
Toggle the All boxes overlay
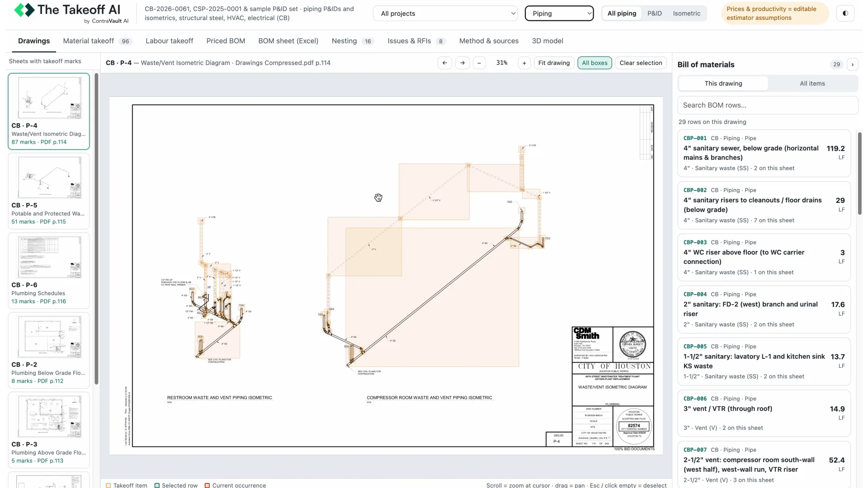[x=594, y=63]
